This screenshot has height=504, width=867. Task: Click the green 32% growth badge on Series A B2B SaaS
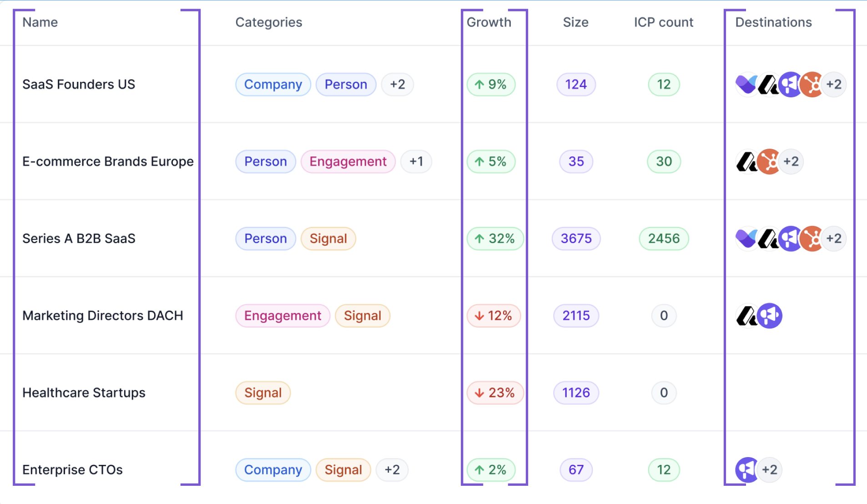(x=495, y=238)
